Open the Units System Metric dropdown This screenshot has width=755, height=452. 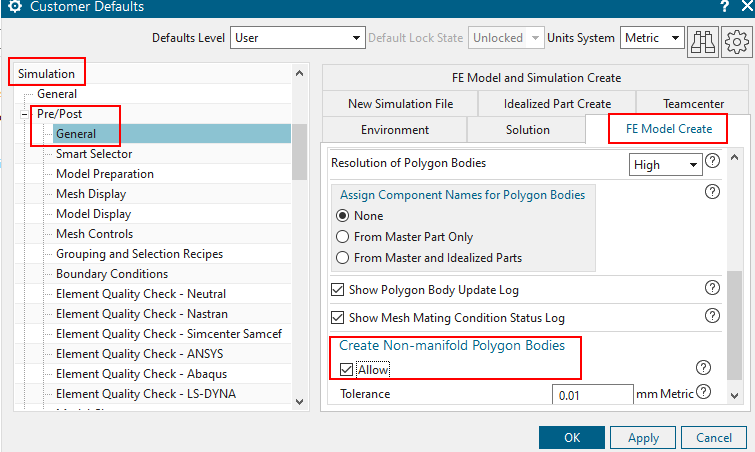click(652, 38)
